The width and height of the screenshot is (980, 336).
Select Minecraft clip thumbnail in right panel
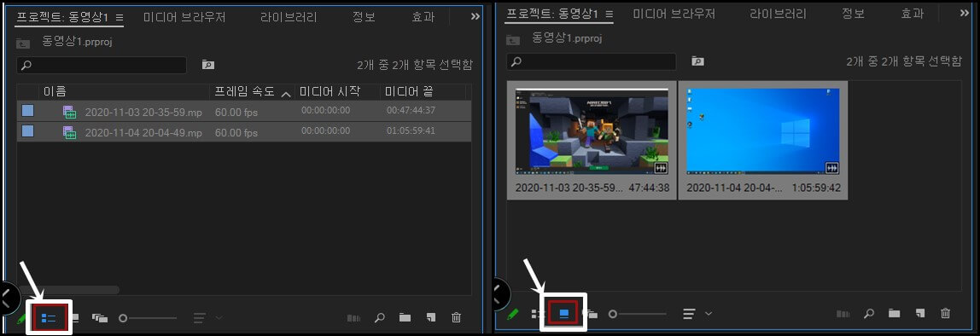[592, 130]
